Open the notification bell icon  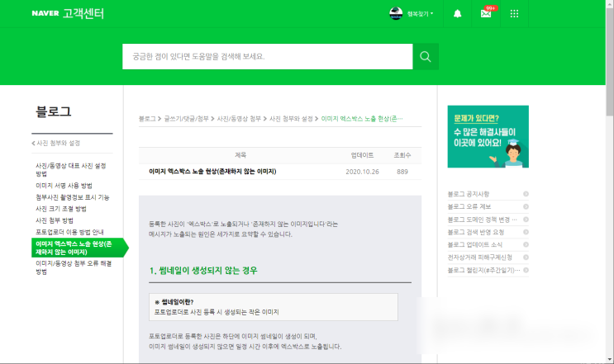(x=457, y=14)
